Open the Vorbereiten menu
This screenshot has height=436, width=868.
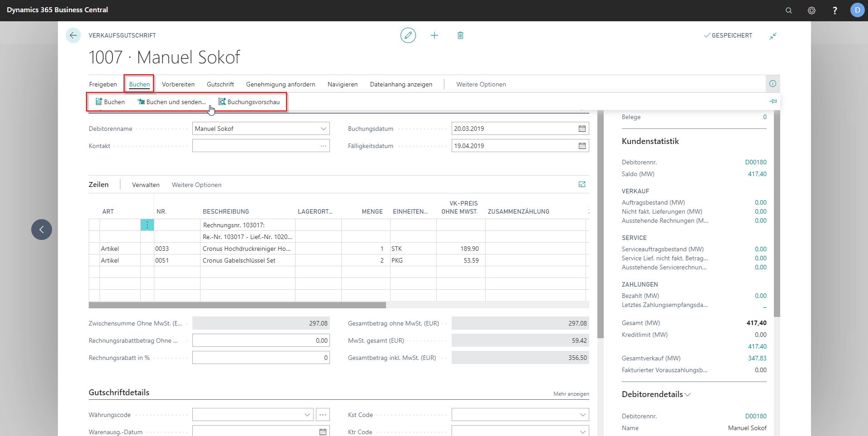click(x=178, y=84)
